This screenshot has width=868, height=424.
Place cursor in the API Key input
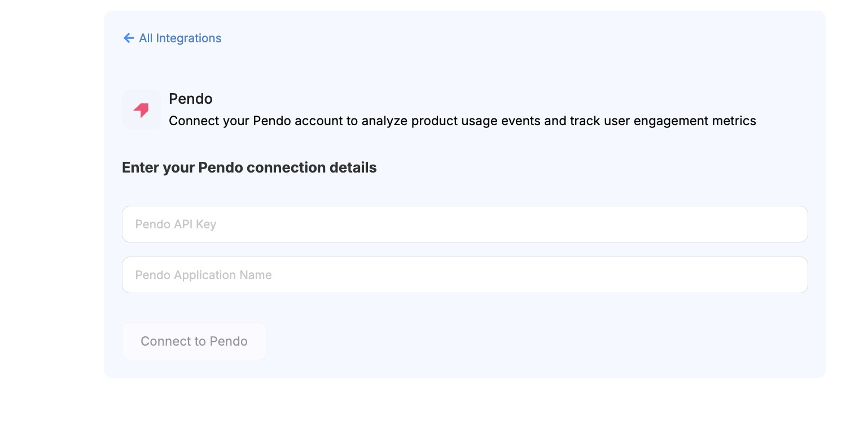tap(464, 224)
